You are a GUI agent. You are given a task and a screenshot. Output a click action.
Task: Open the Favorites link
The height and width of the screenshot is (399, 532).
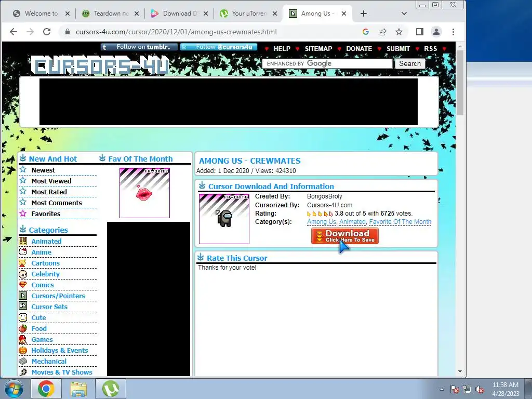tap(46, 214)
